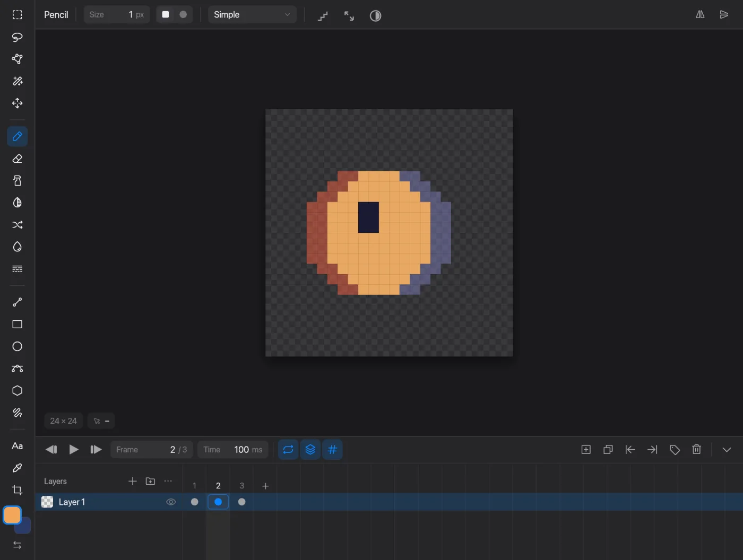Activate the Magic Wand tool
The width and height of the screenshot is (743, 560).
18,81
